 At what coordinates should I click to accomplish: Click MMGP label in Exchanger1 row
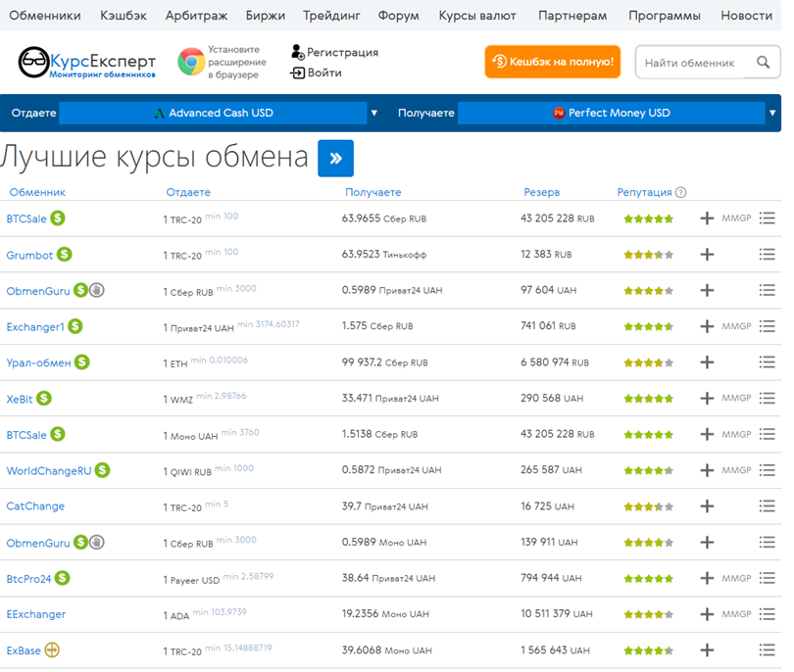736,326
